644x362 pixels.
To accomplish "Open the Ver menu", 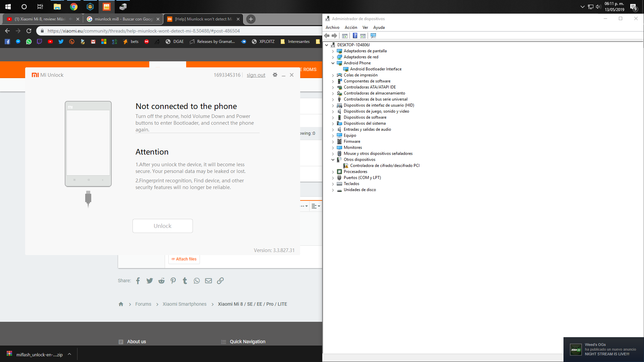I will 365,27.
